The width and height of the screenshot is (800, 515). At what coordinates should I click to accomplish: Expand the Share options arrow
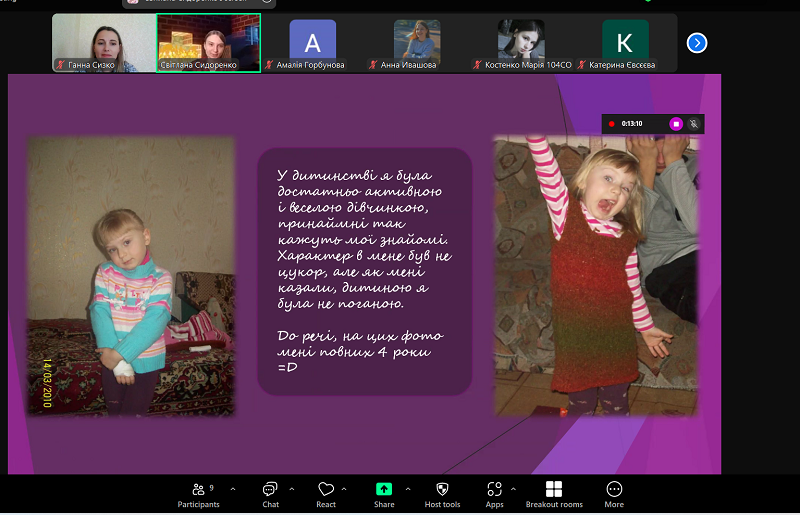coord(408,489)
